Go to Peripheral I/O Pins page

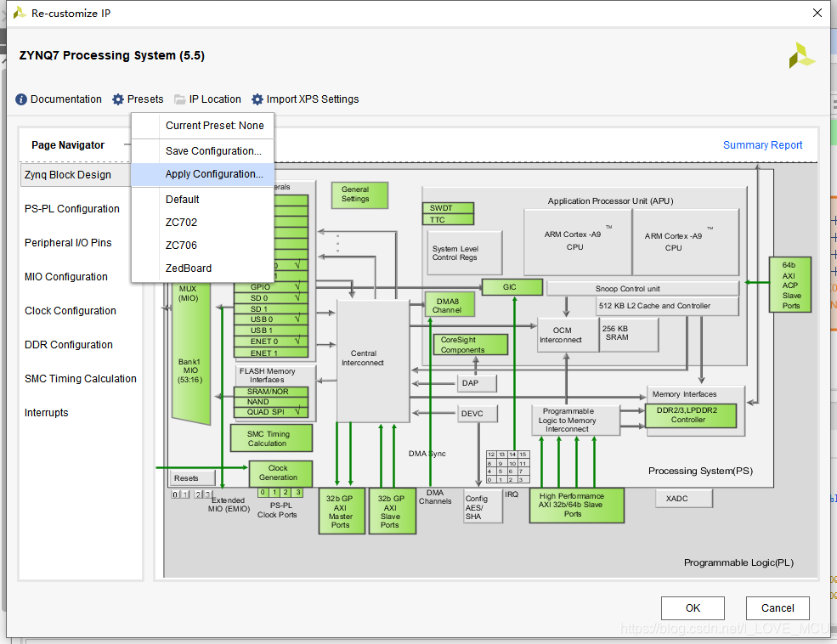[68, 243]
